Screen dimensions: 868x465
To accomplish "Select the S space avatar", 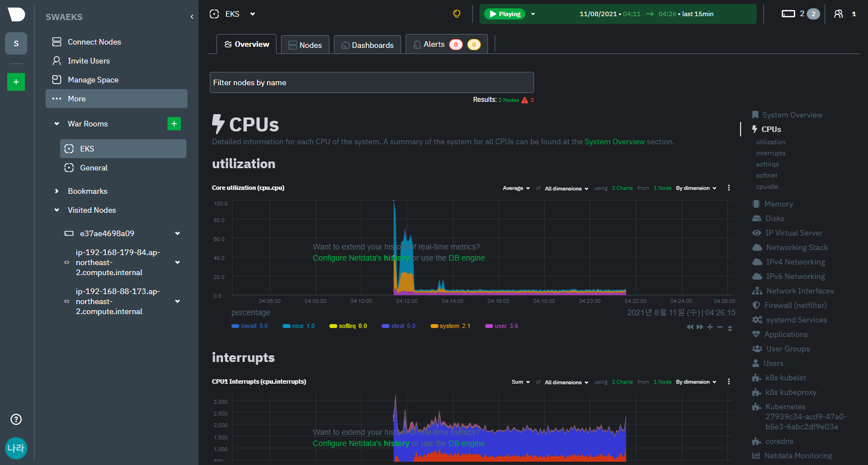I will [16, 43].
